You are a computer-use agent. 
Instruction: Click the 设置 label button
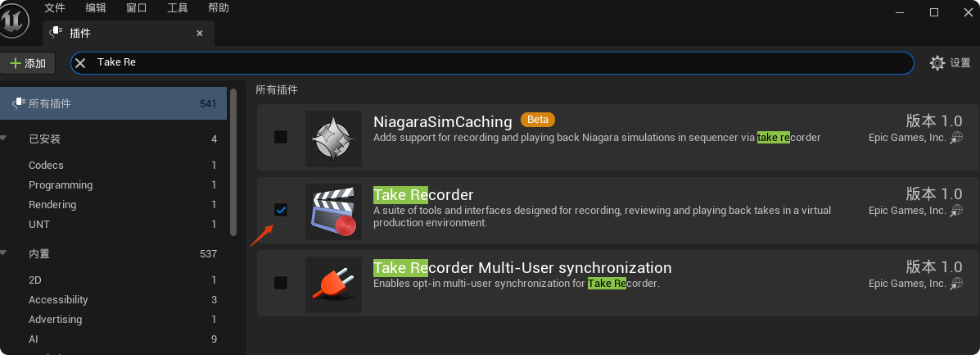[x=960, y=62]
